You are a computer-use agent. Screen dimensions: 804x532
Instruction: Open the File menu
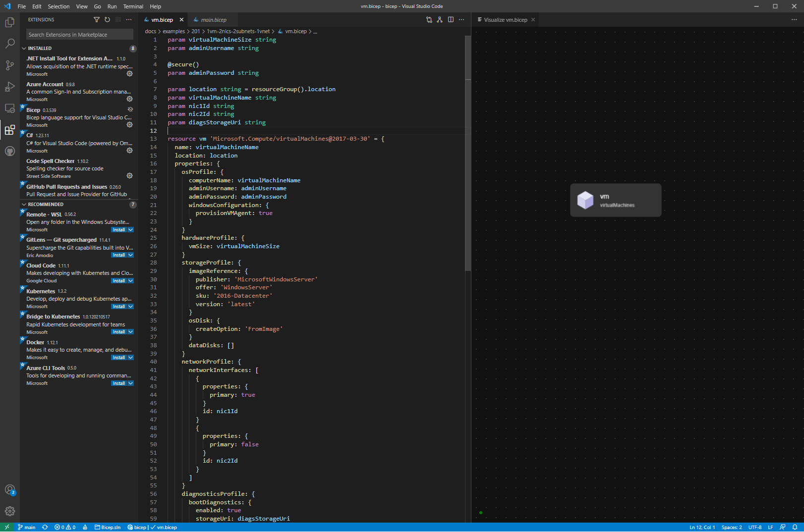pos(22,6)
